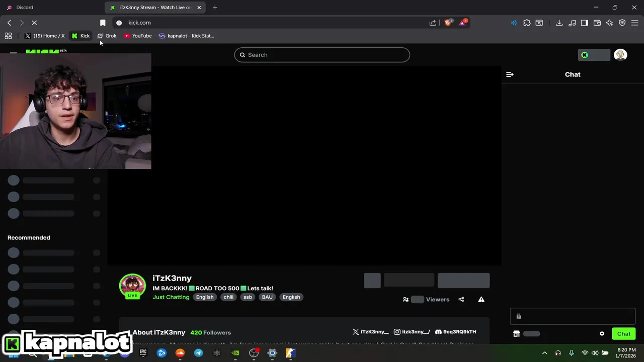This screenshot has width=644, height=362.
Task: Open the Settings gear app in taskbar
Action: pyautogui.click(x=272, y=353)
